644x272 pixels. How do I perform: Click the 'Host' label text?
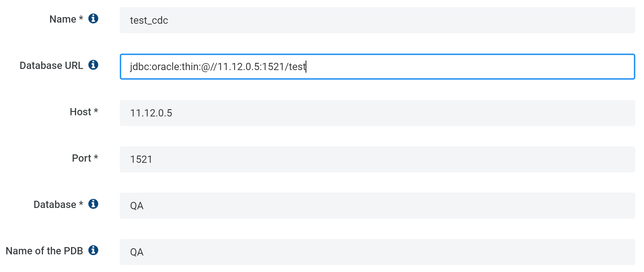point(80,112)
